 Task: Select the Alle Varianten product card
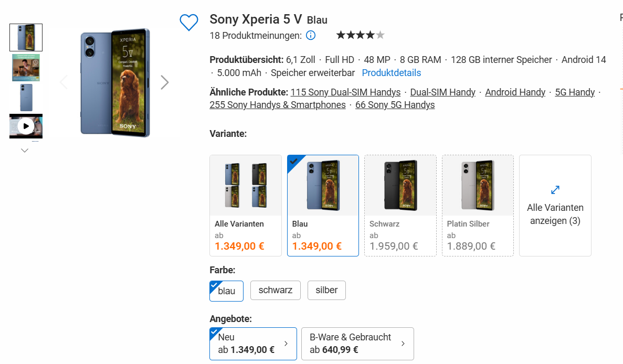[246, 206]
